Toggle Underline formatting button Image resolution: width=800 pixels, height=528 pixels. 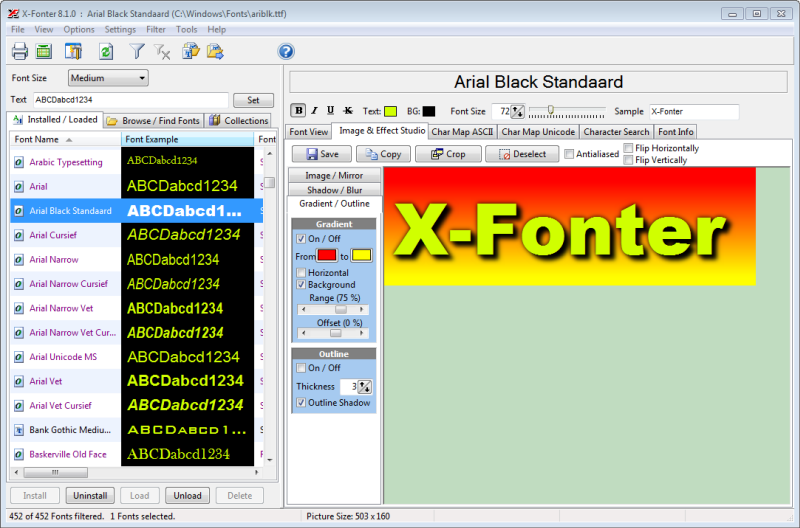click(331, 111)
